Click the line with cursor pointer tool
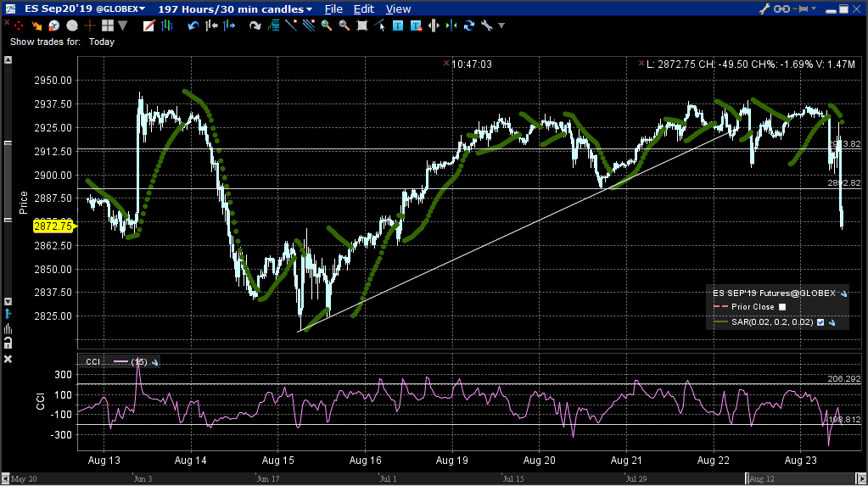Screen dimensions: 868x486 [x=380, y=25]
